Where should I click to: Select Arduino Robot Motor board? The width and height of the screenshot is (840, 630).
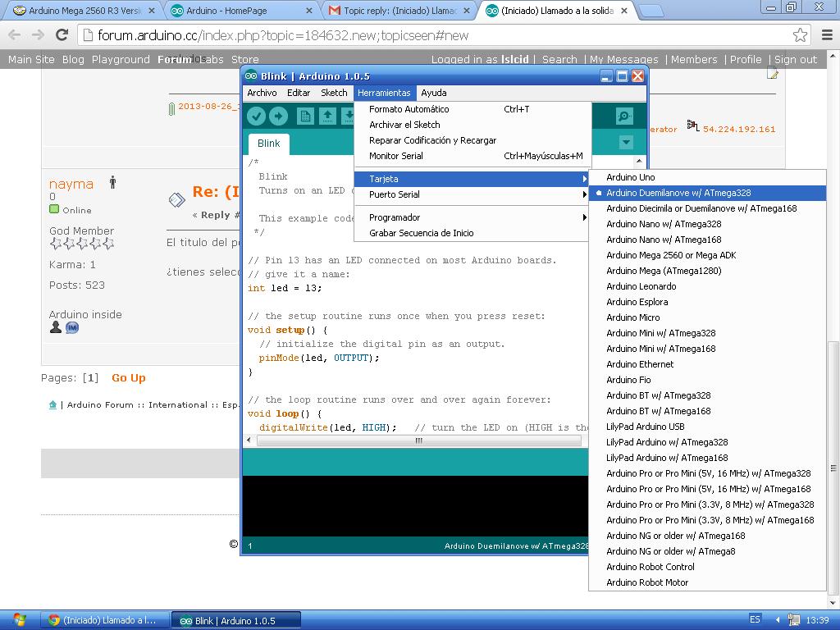click(707, 582)
